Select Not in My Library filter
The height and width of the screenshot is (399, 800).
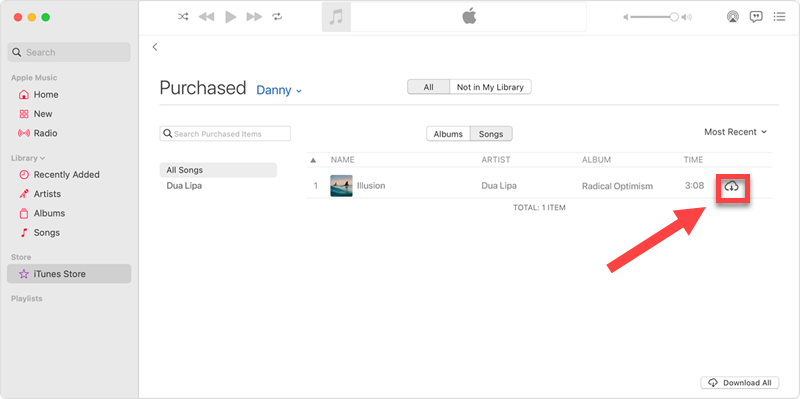pos(490,87)
